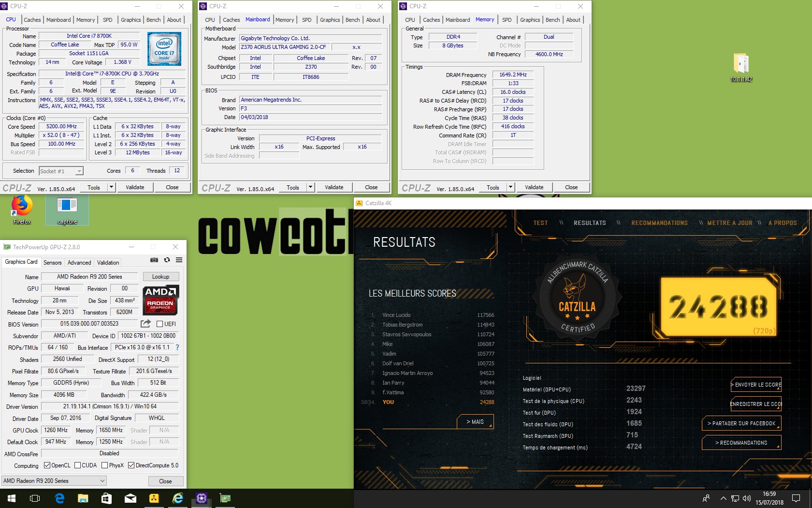Switch to GPU-Z via its taskbar icon
The height and width of the screenshot is (508, 812).
pyautogui.click(x=225, y=498)
